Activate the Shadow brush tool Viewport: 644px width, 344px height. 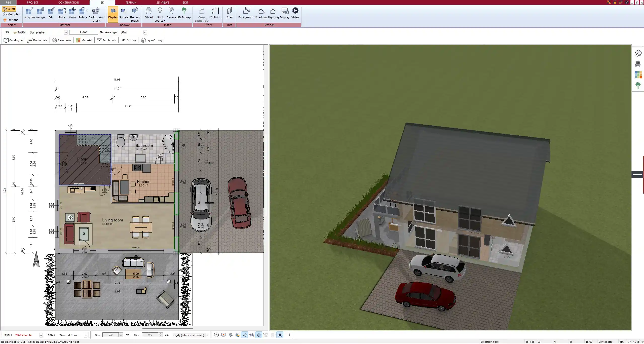[x=135, y=13]
